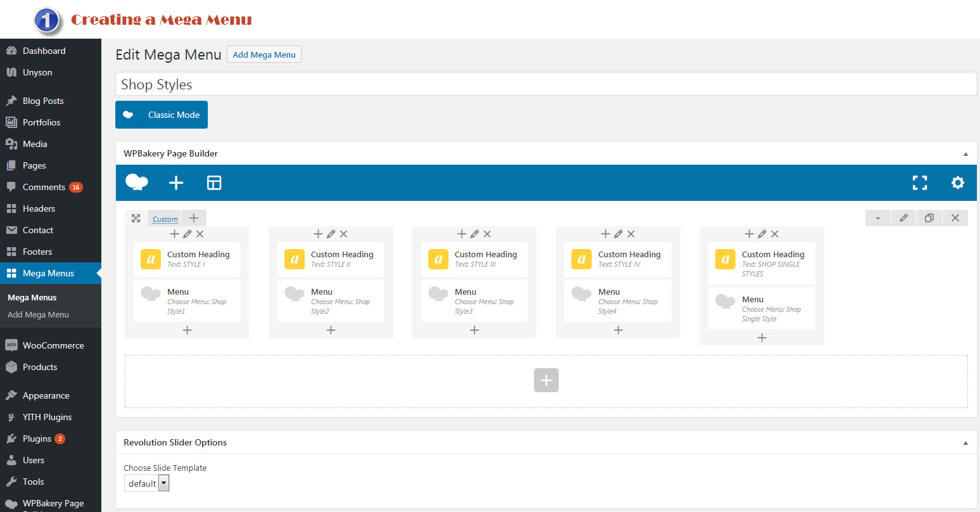Open the WPBakery add element icon
980x512 pixels.
point(176,182)
